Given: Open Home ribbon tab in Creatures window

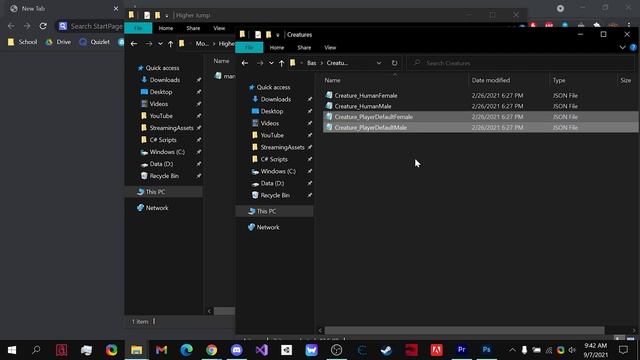Looking at the screenshot, I should click(277, 47).
